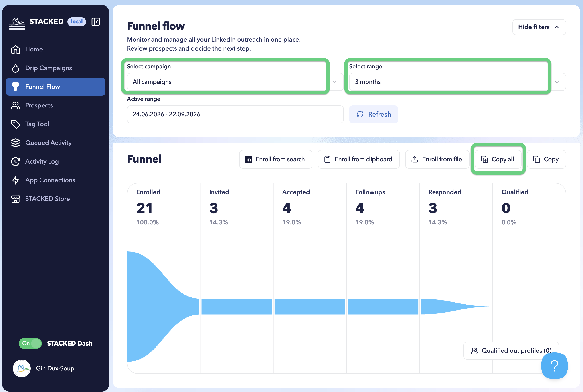Click the Gin Dux-Soup user name
This screenshot has width=583, height=392.
(55, 368)
